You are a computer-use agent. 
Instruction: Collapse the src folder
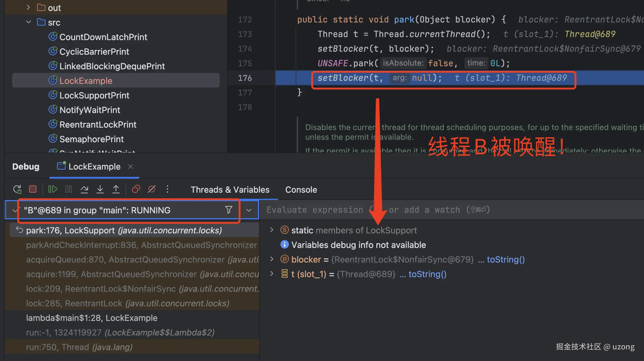(x=29, y=22)
